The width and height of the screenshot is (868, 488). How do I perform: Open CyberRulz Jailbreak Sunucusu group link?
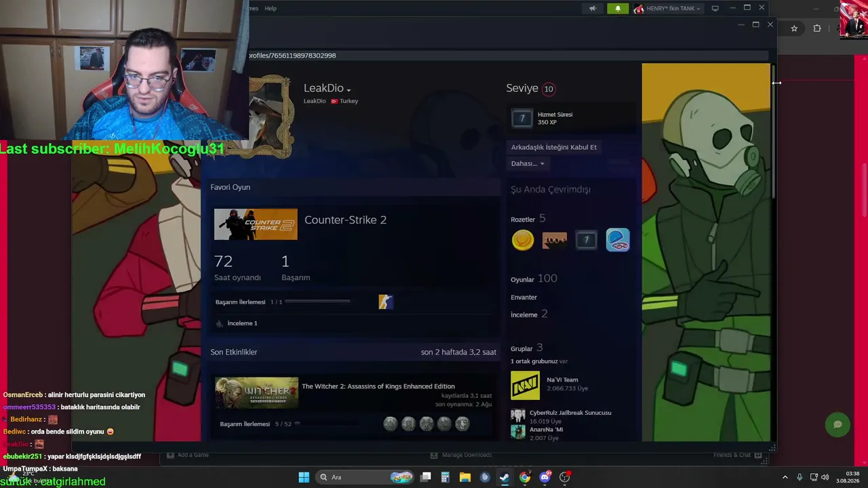(570, 413)
